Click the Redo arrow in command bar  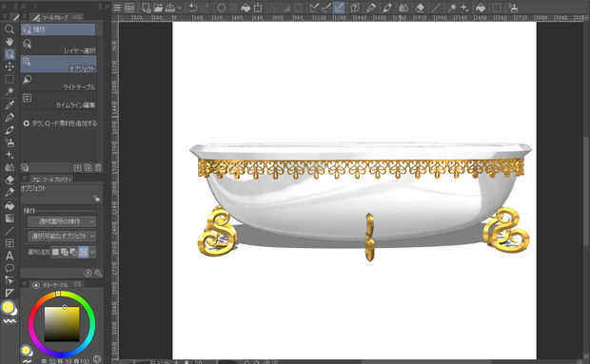pos(206,8)
